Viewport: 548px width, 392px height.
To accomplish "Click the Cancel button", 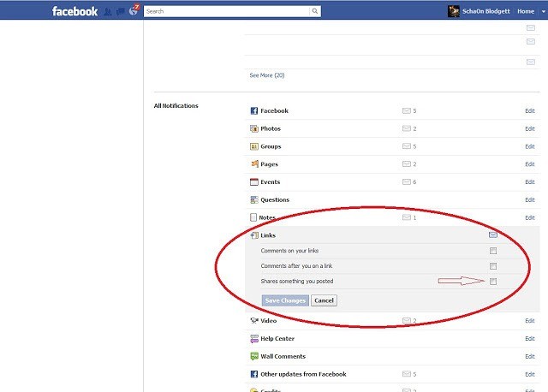I will pos(324,300).
